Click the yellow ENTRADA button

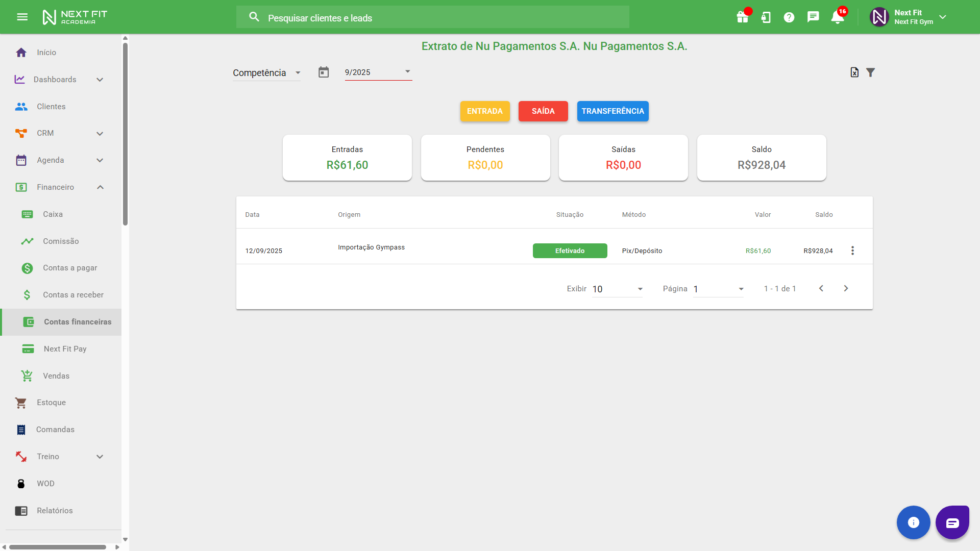point(484,111)
